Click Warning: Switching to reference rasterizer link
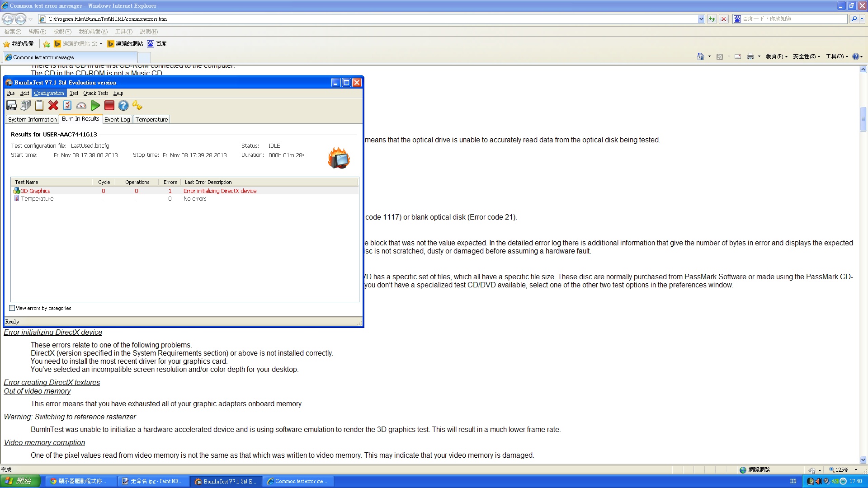Screen dimensions: 868x488 (70, 417)
